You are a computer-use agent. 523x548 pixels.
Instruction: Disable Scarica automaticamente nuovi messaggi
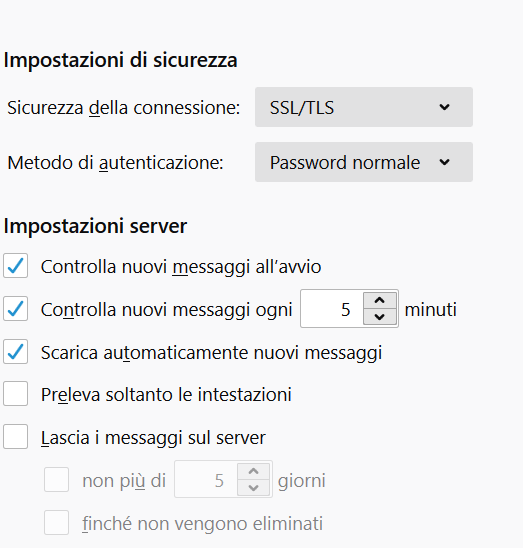coord(15,351)
